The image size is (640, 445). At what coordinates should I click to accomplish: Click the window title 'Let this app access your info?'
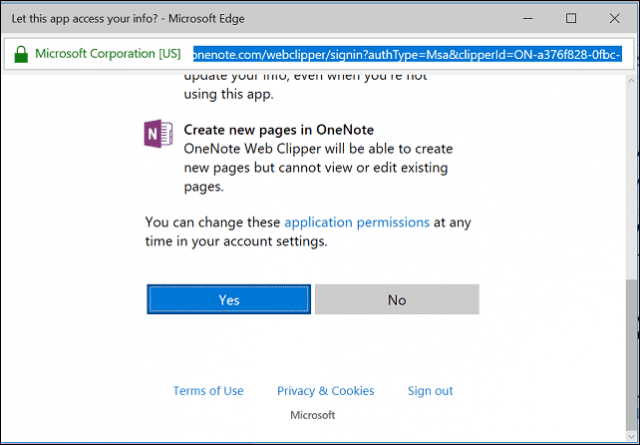click(85, 19)
